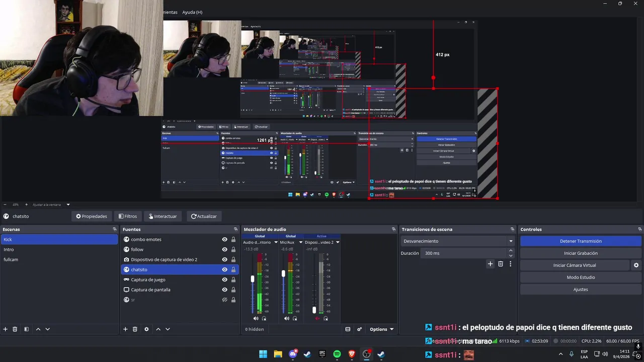Open advanced audio properties gears icon
Screen dimensions: 644x362
click(x=359, y=329)
